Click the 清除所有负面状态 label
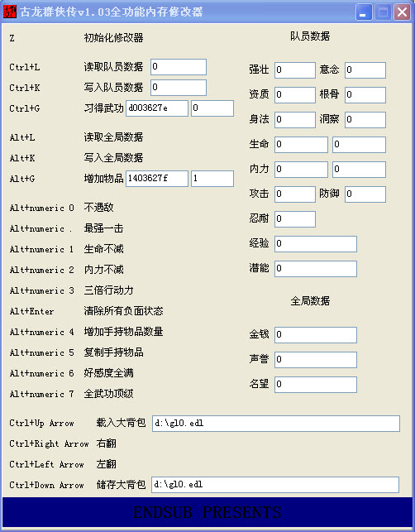415x532 pixels. click(124, 311)
